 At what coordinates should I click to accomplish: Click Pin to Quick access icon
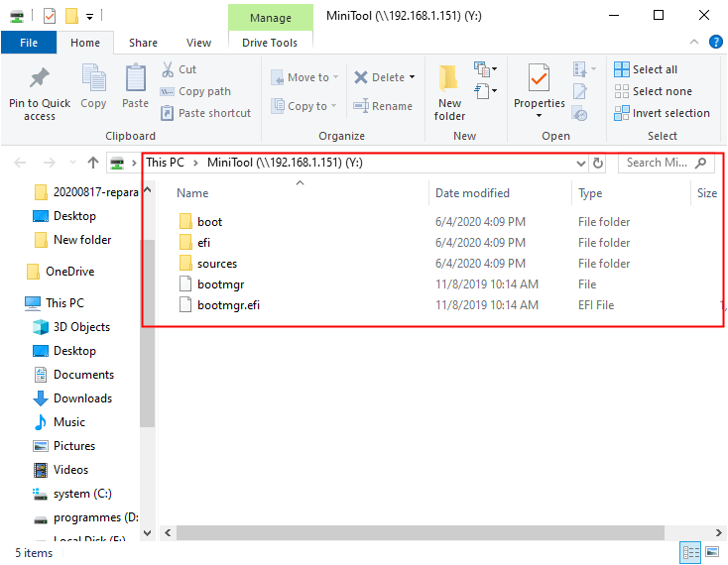[40, 78]
